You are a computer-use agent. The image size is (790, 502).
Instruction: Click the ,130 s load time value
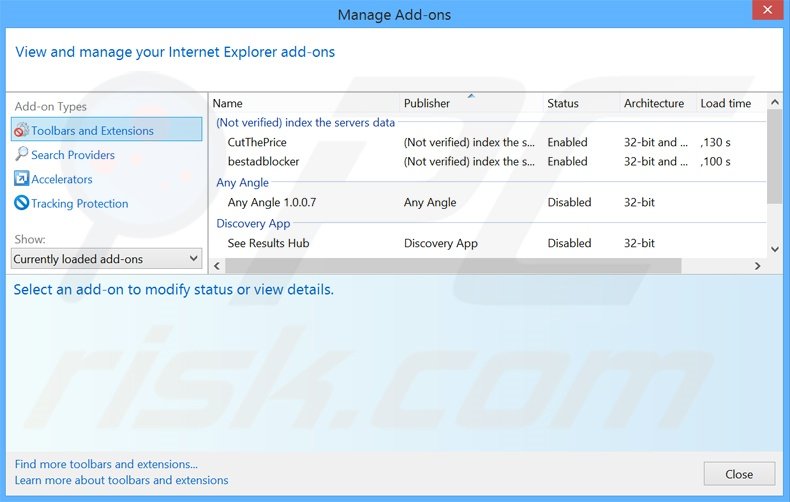point(715,142)
